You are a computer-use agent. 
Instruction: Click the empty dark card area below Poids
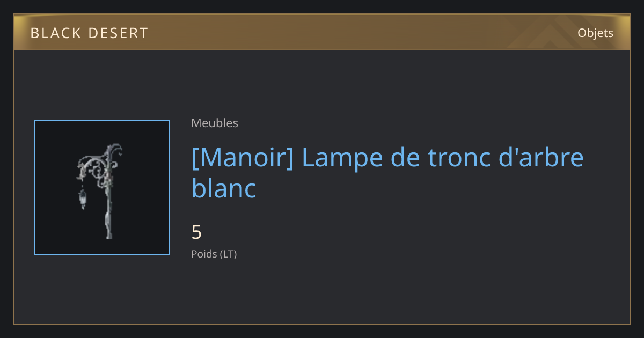pos(376,292)
